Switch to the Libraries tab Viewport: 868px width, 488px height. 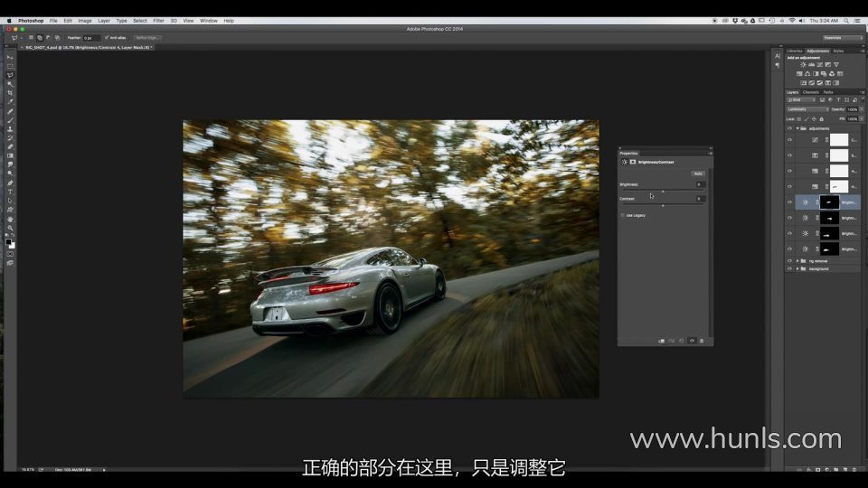(x=795, y=51)
